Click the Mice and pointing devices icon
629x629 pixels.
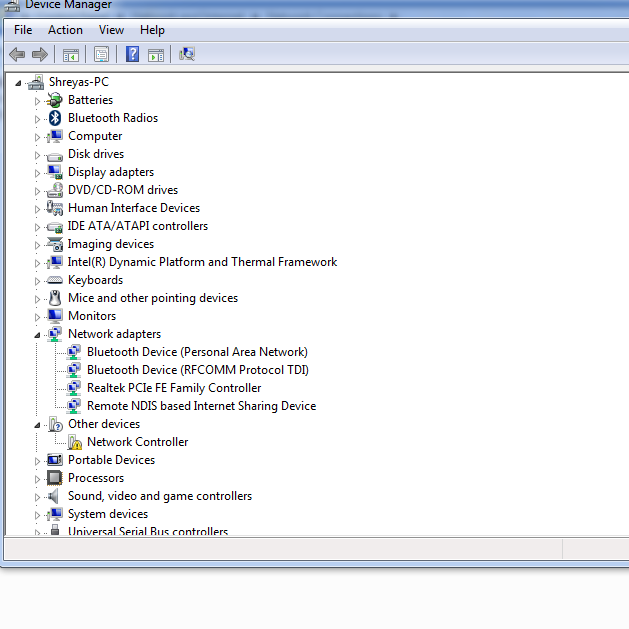55,298
